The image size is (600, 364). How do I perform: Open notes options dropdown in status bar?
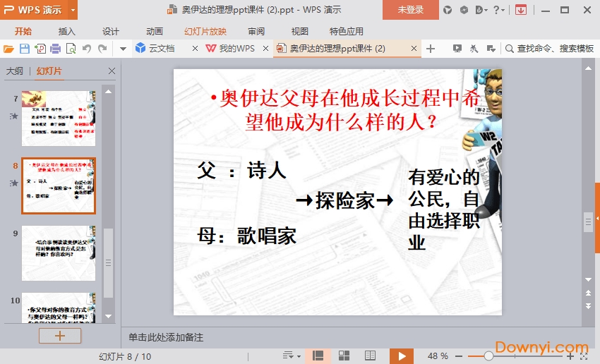click(x=290, y=356)
